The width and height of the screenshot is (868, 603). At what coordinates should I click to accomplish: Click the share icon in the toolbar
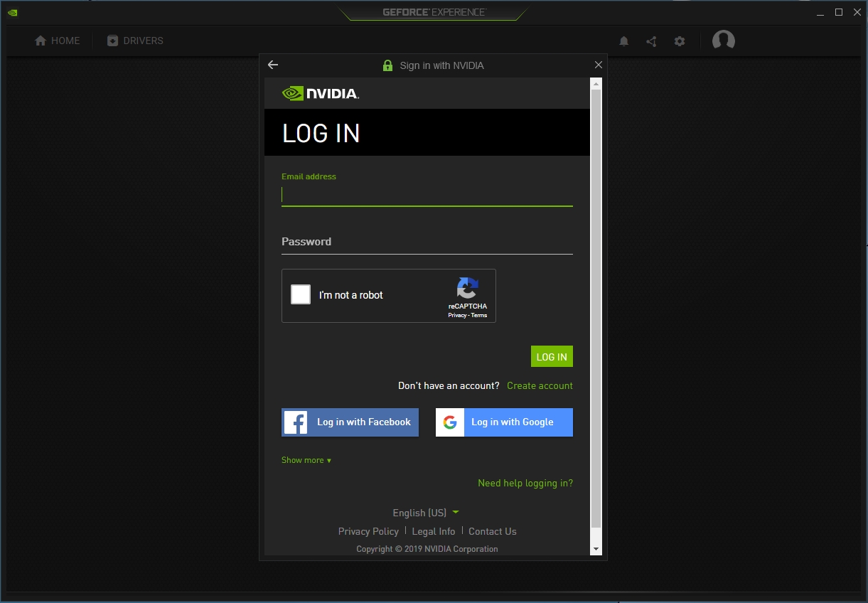pos(651,41)
